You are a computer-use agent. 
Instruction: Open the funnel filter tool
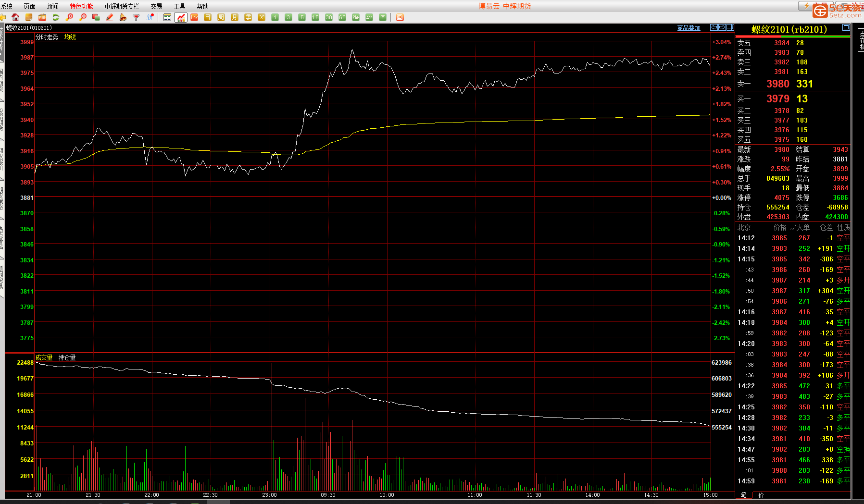tap(137, 17)
